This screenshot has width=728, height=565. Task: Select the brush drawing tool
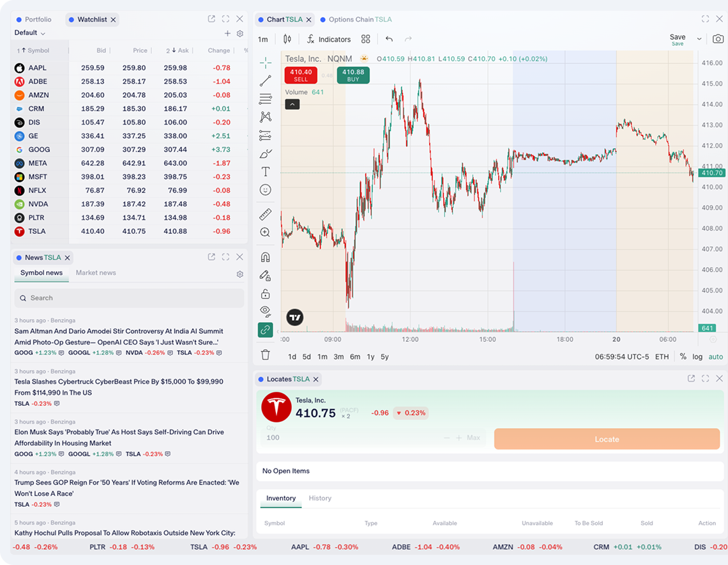[x=266, y=154]
